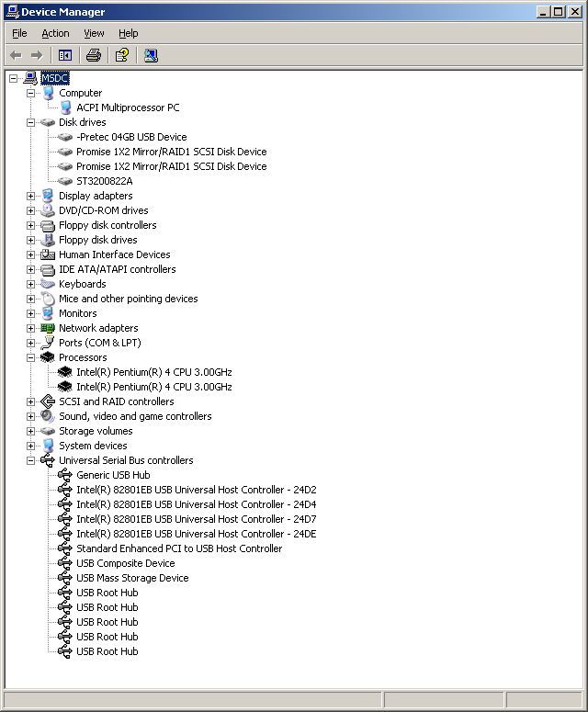Click the MSDC computer icon
588x712 pixels.
30,78
